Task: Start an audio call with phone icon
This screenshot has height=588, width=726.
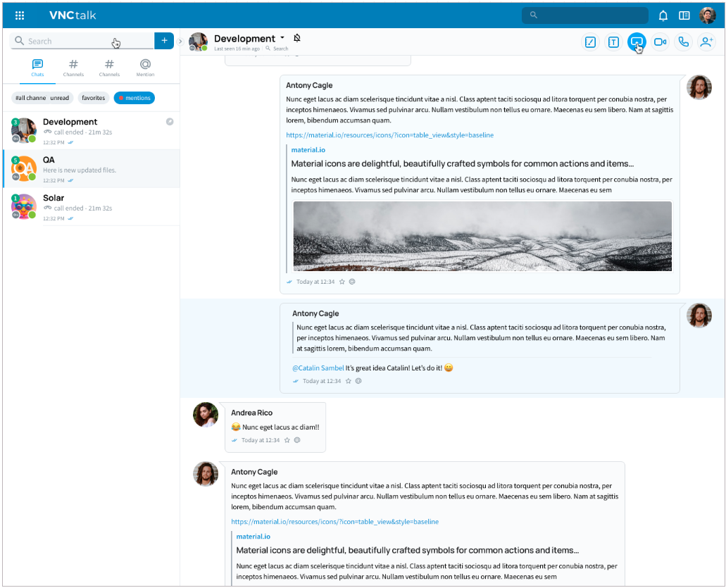Action: 683,42
